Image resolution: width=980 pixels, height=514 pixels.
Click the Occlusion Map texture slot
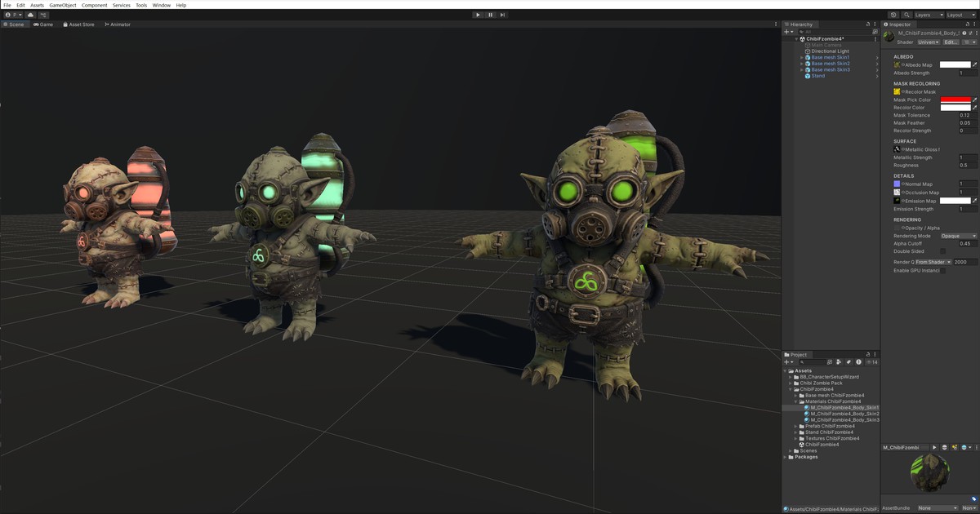[x=897, y=193]
